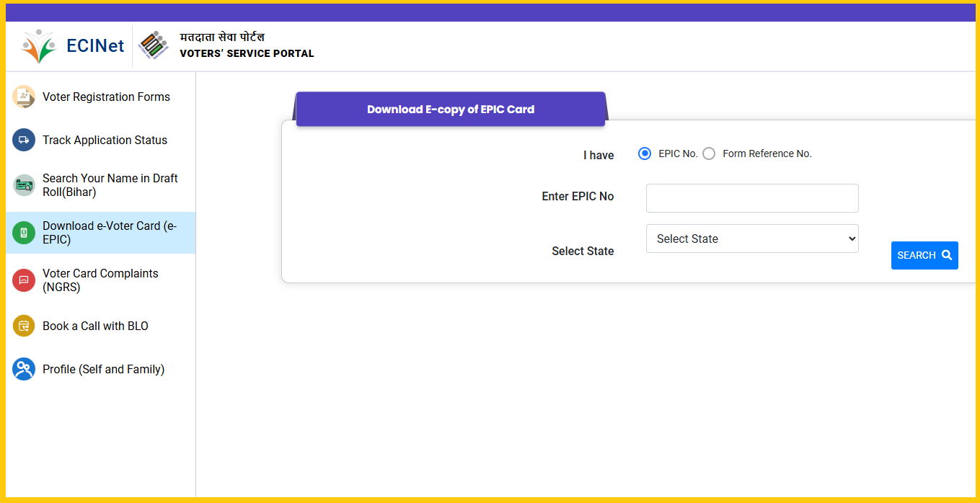Select the EPIC No. radio button
The width and height of the screenshot is (980, 503).
[644, 153]
